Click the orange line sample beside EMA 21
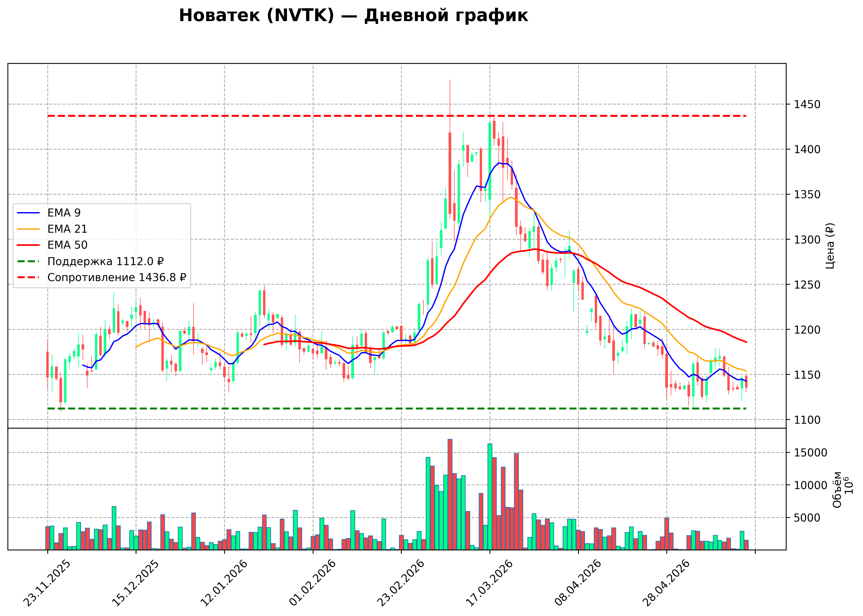This screenshot has height=616, width=863. pyautogui.click(x=28, y=229)
